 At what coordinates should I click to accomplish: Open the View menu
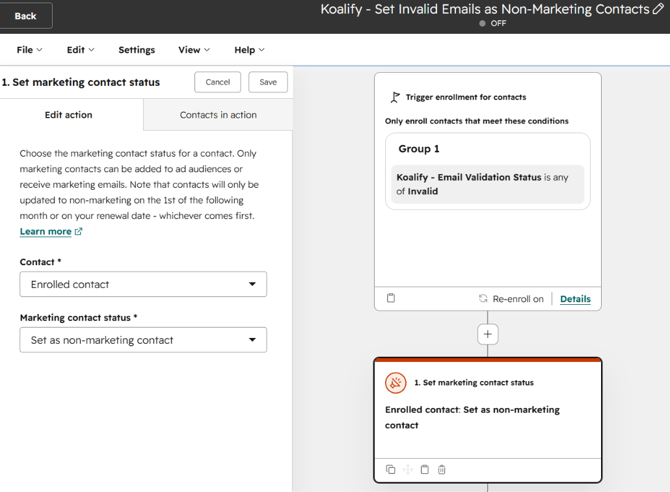[194, 50]
